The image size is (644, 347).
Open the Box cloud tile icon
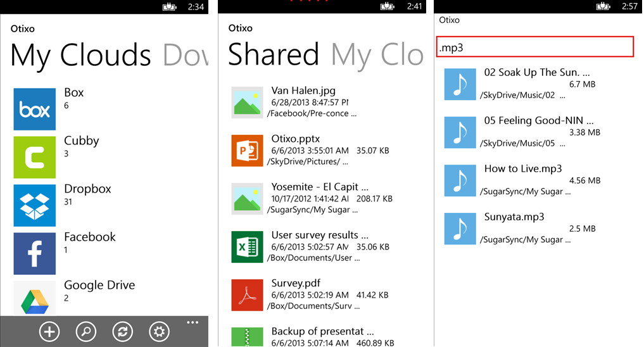[34, 110]
